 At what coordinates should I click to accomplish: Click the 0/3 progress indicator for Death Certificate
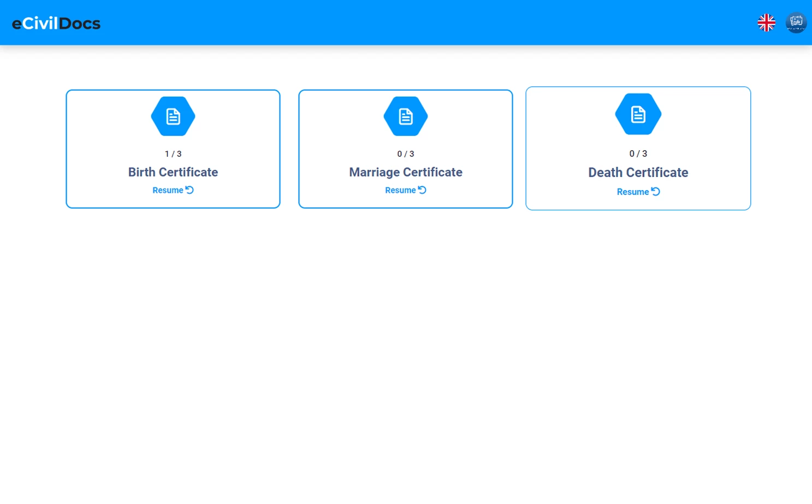(x=638, y=153)
